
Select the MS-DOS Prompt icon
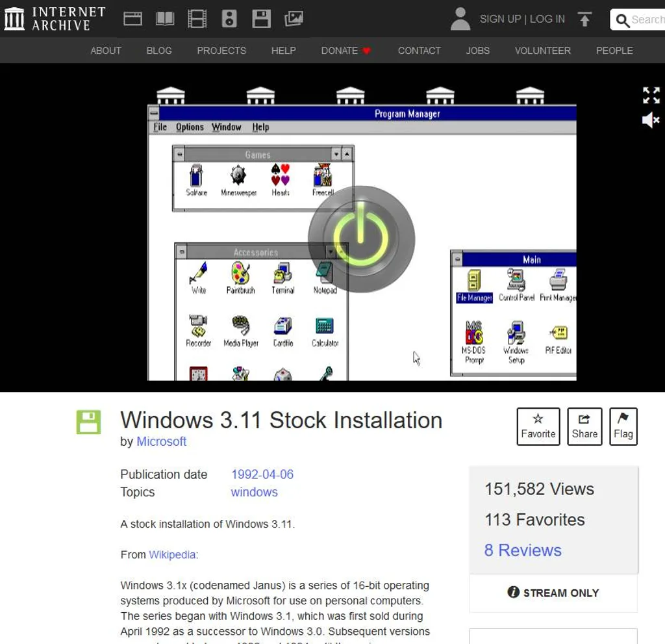pos(474,342)
